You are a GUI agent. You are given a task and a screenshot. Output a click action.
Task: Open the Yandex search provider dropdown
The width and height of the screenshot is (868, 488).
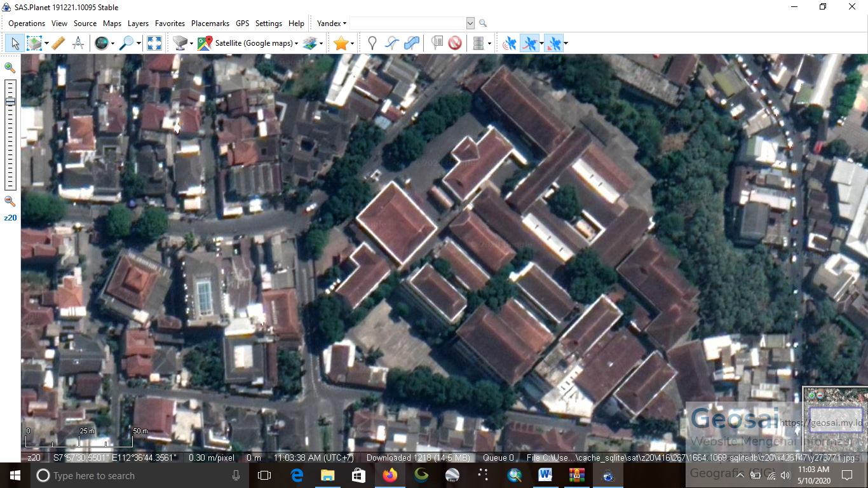tap(332, 24)
